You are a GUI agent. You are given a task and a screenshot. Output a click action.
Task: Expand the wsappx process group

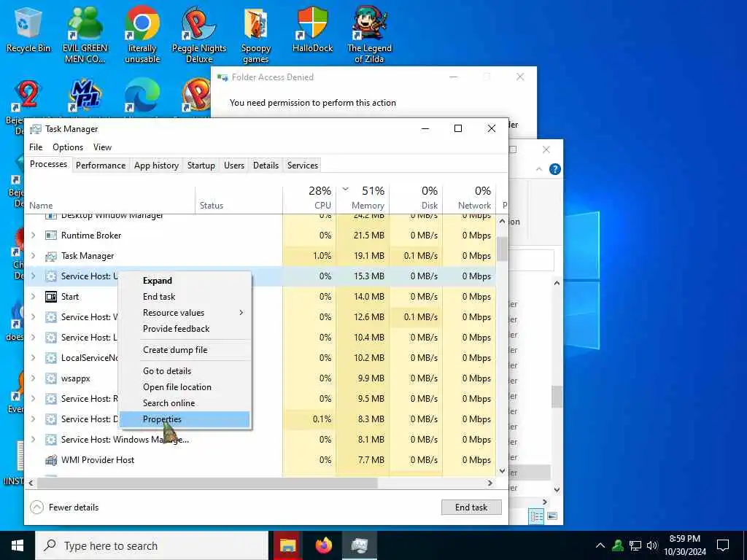(x=34, y=378)
